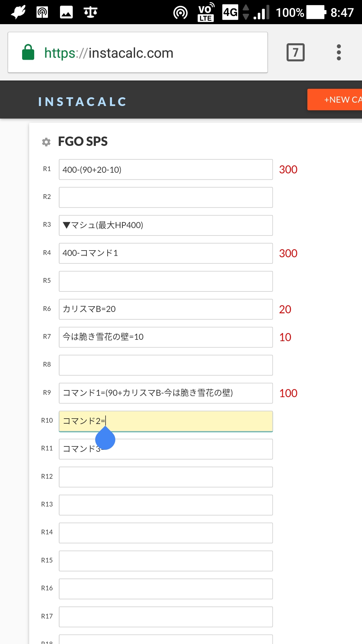Screen dimensions: 362x644
Task: Edit the R3 マシュ(最大HP400) row
Action: 166,225
